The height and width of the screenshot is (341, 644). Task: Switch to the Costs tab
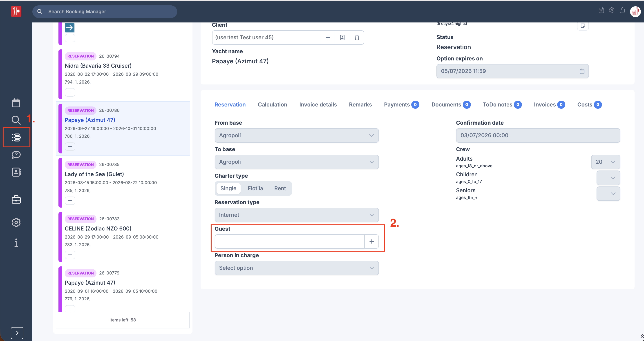point(590,105)
